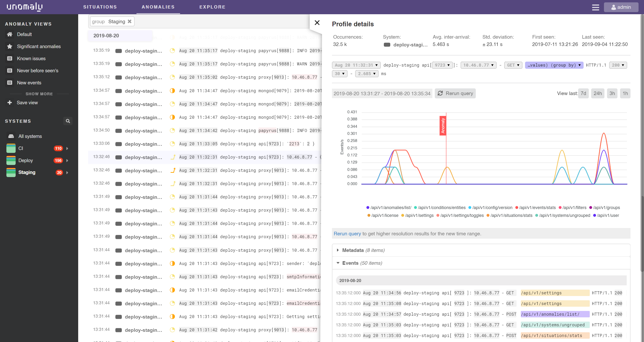The image size is (644, 342).
Task: Click the 110 badge on CI
Action: point(58,149)
